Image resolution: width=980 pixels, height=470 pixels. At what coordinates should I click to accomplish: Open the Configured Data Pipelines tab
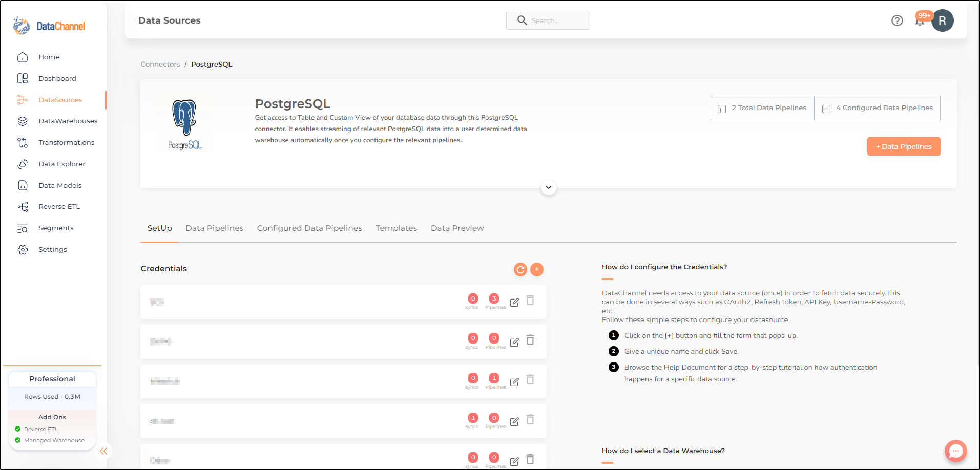pyautogui.click(x=309, y=228)
